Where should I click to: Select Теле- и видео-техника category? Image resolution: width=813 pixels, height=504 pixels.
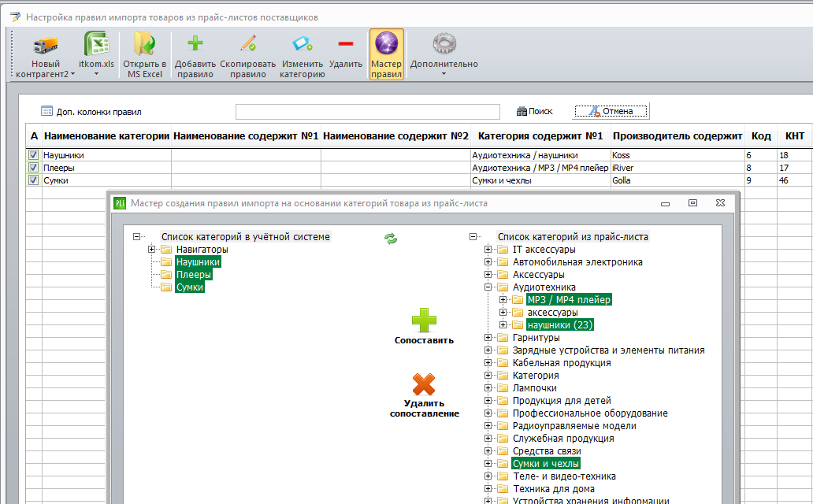[564, 476]
